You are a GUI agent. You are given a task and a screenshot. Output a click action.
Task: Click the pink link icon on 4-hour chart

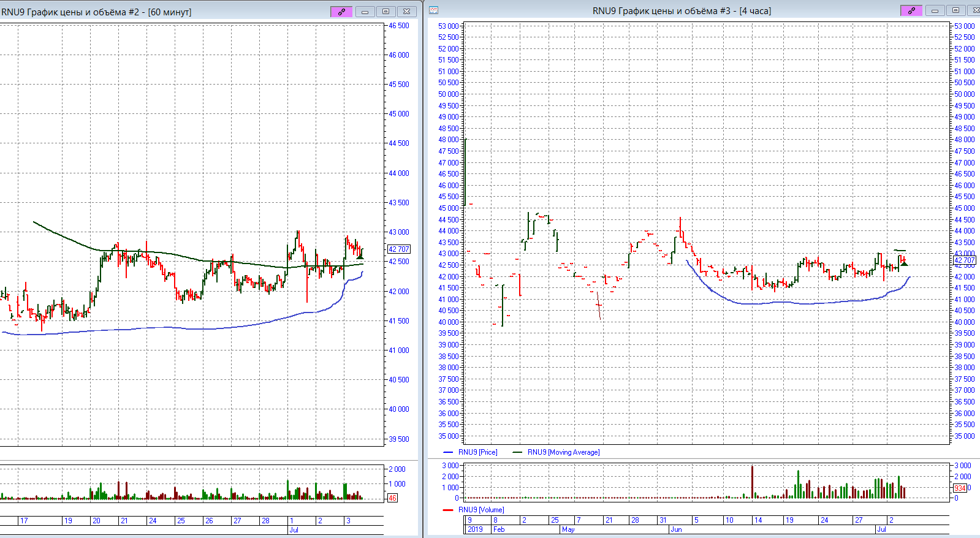coord(911,11)
